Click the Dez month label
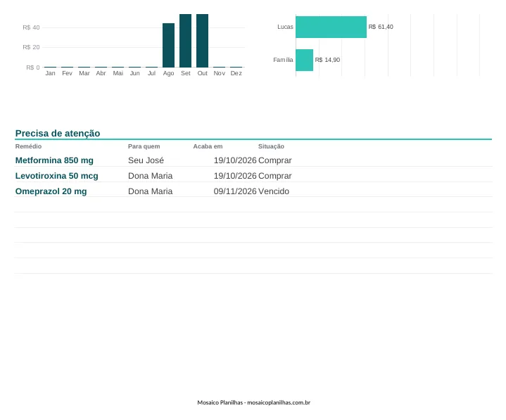This screenshot has height=420, width=506. point(236,73)
